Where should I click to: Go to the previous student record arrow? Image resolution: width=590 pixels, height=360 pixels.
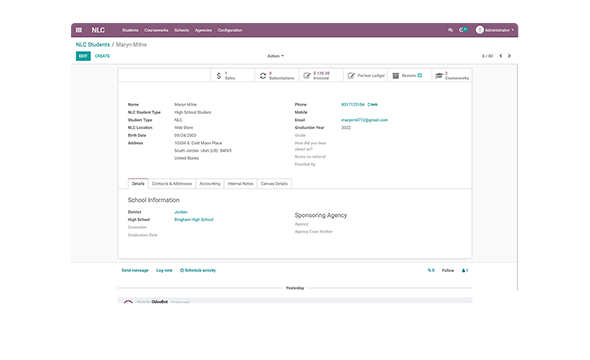501,56
